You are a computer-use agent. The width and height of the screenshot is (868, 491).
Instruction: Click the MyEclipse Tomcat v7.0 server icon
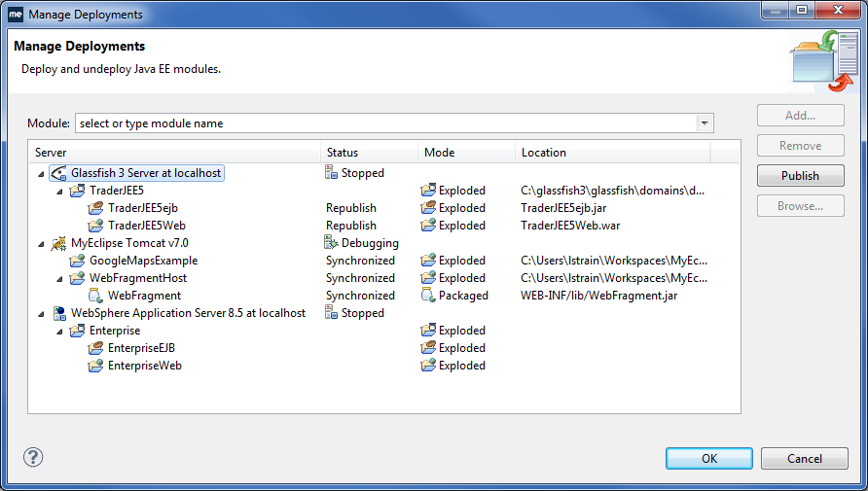click(58, 243)
